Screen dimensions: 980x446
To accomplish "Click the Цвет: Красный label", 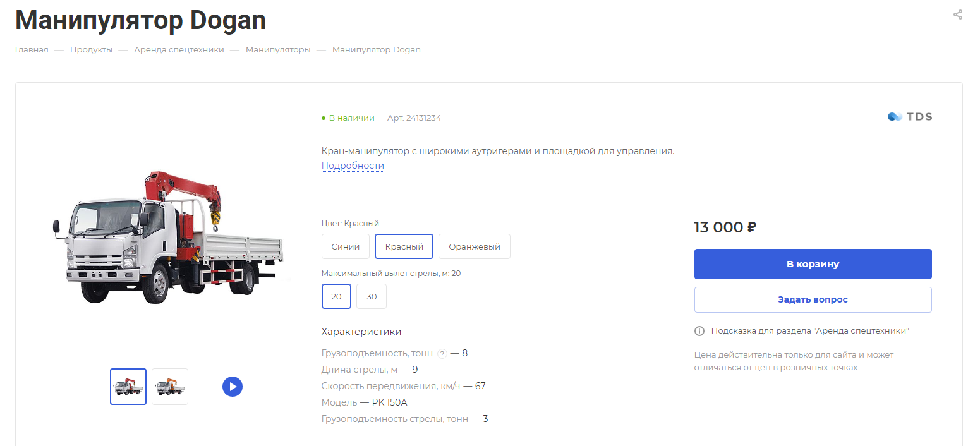I will [350, 224].
